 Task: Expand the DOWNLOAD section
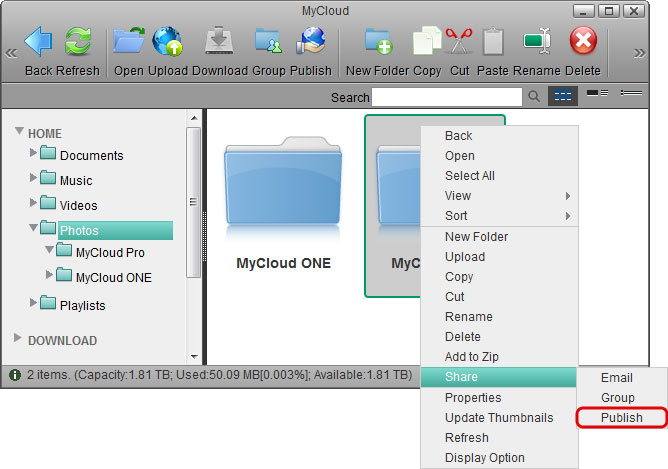pyautogui.click(x=18, y=339)
